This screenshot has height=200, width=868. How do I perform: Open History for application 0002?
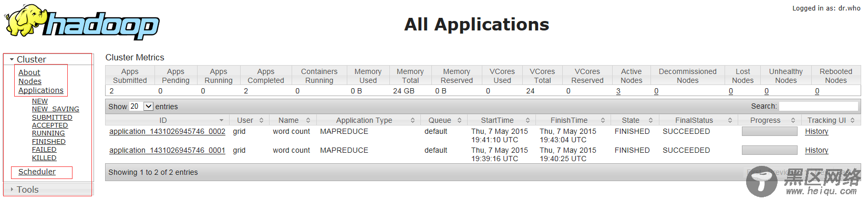[817, 131]
